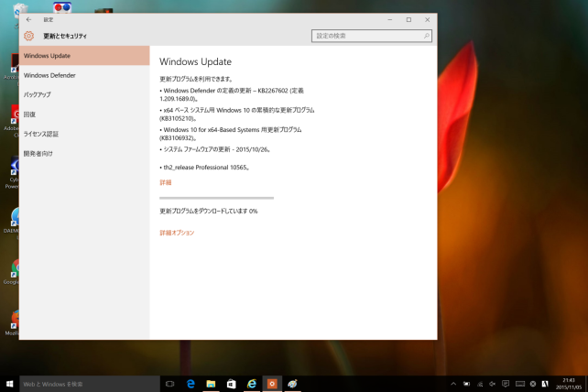Click the battery status tray icon
588x392 pixels.
(x=466, y=384)
